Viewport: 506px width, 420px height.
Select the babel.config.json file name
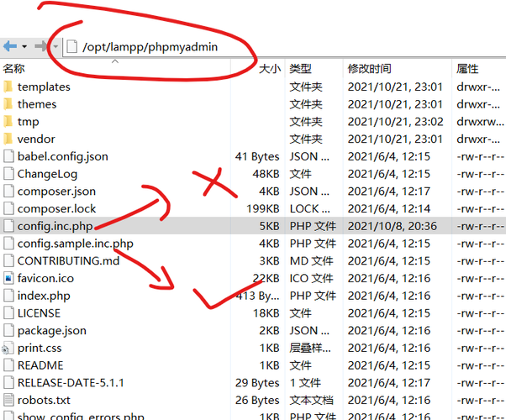click(x=62, y=157)
